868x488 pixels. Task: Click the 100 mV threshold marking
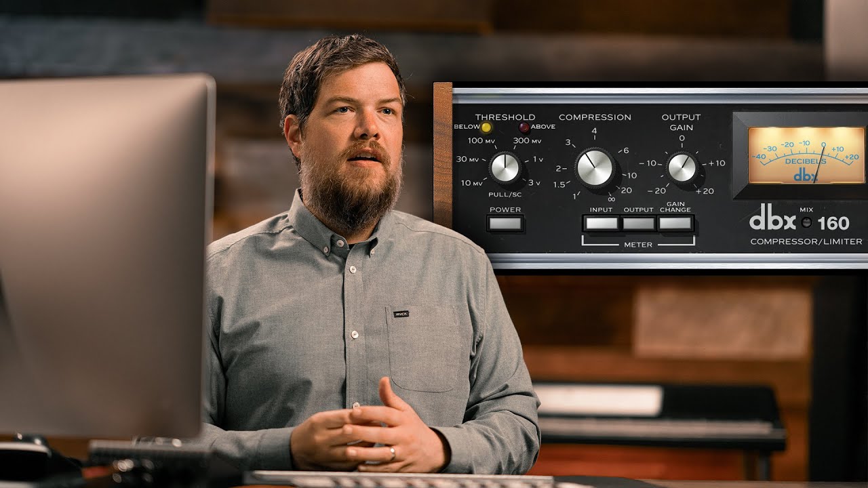coord(481,141)
